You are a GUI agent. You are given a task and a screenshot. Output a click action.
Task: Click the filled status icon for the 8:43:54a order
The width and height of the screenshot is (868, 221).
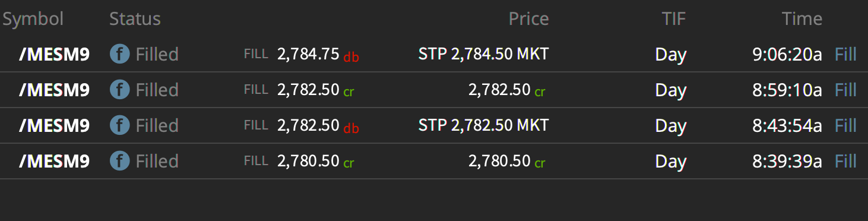[119, 126]
